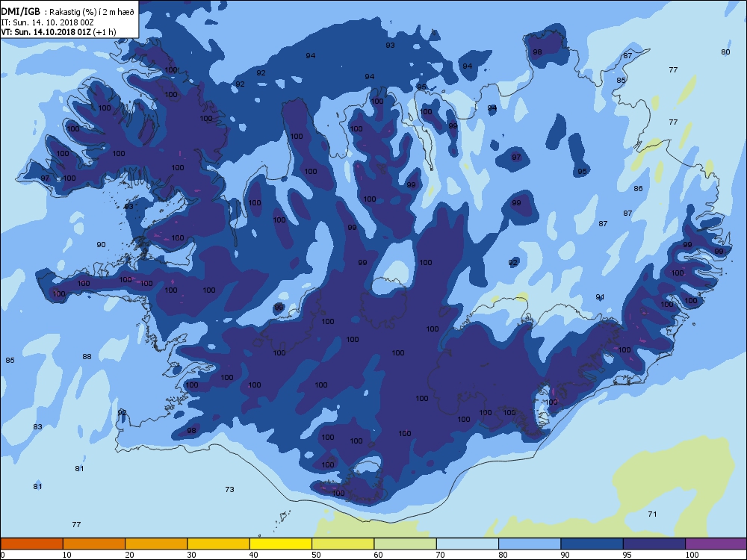Screen dimensions: 747x560
Task: Click the legend scale label "10"
Action: [x=66, y=555]
